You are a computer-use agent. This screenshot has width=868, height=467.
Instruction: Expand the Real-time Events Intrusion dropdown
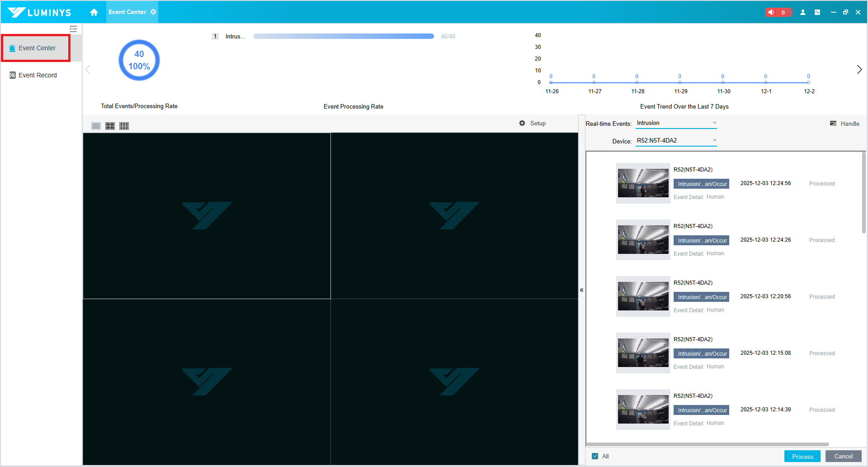(714, 123)
